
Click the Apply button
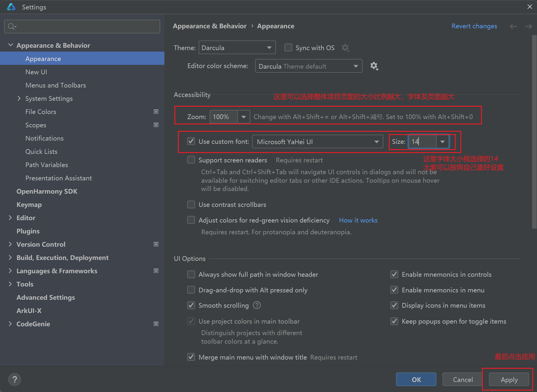tap(509, 380)
